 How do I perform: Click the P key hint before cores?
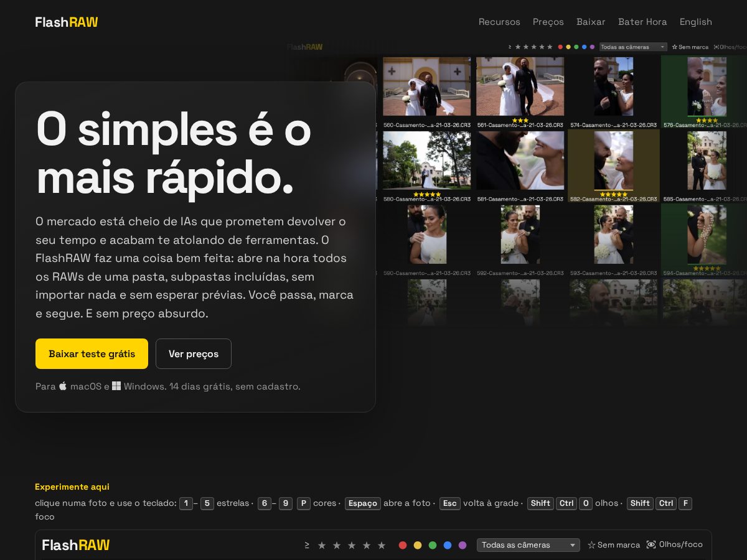303,503
